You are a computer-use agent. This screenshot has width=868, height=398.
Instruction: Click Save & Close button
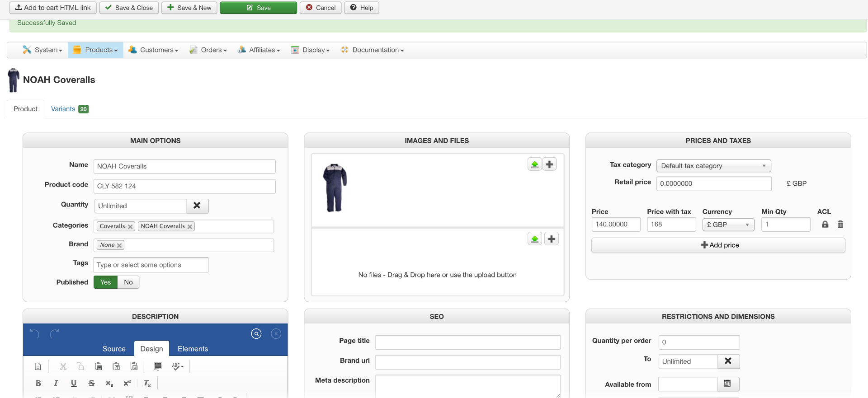[x=129, y=8]
